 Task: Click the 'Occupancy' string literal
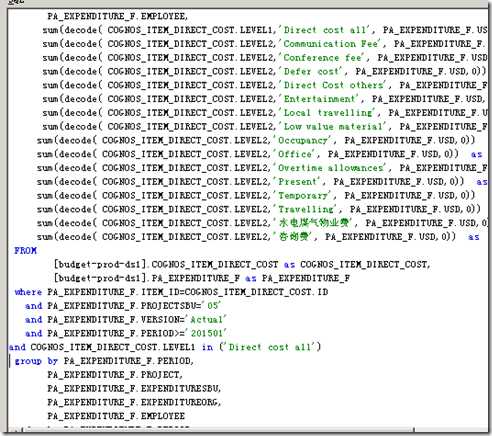click(x=304, y=140)
